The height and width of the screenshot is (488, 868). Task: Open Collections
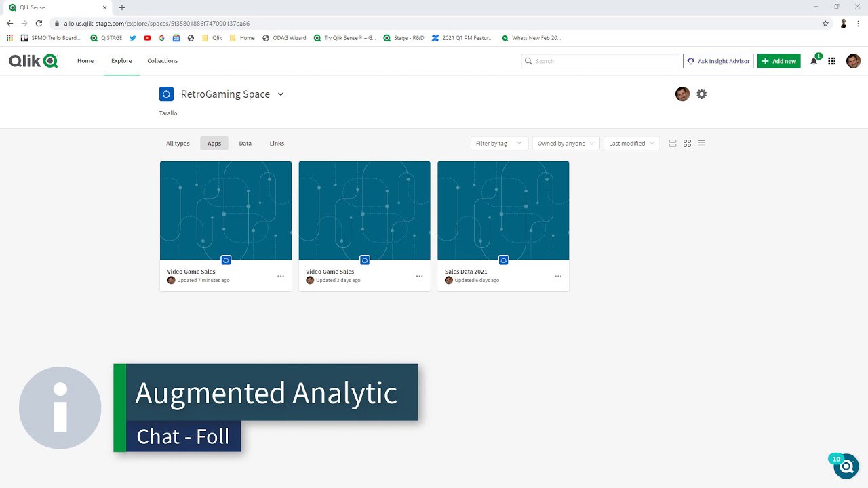click(x=163, y=61)
